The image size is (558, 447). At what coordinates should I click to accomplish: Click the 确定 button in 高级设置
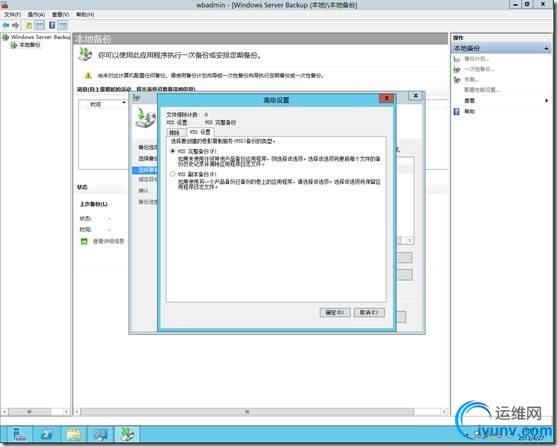coord(335,312)
